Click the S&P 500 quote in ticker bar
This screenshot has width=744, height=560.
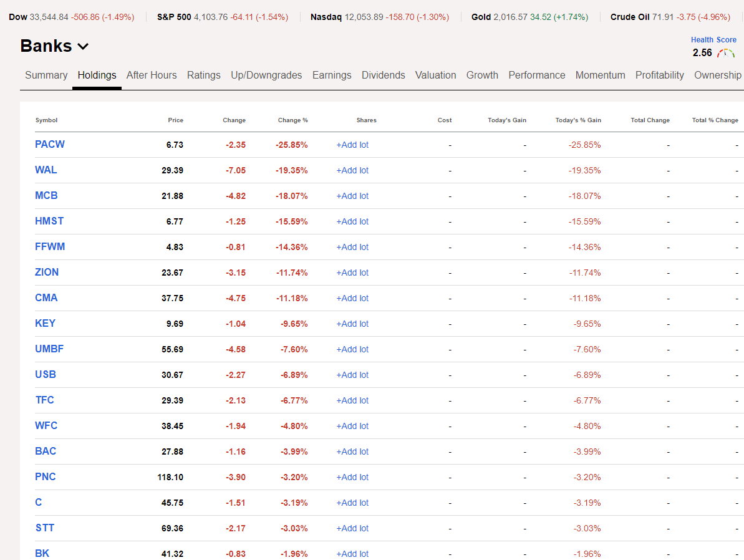(223, 17)
